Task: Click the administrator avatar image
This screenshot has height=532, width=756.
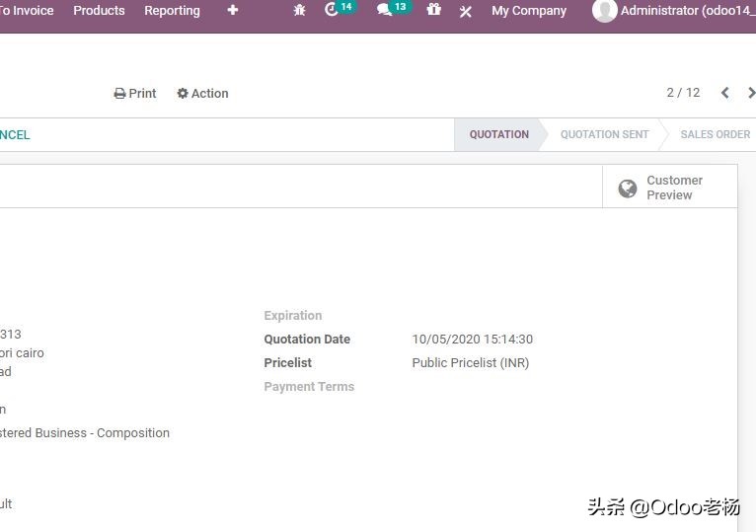Action: pos(604,10)
